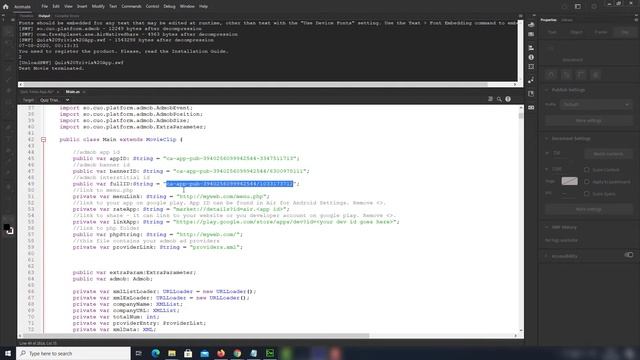Image resolution: width=640 pixels, height=360 pixels.
Task: Click the code editor horizontal scrollbar
Action: pos(196,336)
